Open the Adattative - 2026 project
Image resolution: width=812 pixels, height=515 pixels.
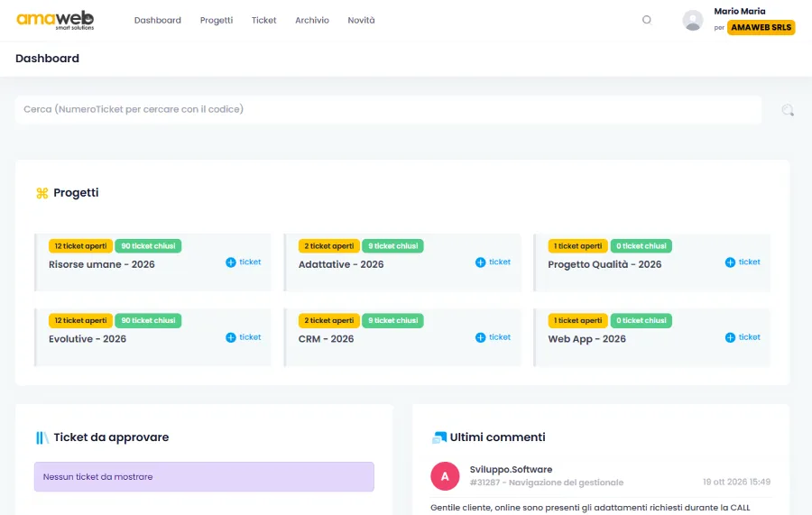(x=341, y=264)
